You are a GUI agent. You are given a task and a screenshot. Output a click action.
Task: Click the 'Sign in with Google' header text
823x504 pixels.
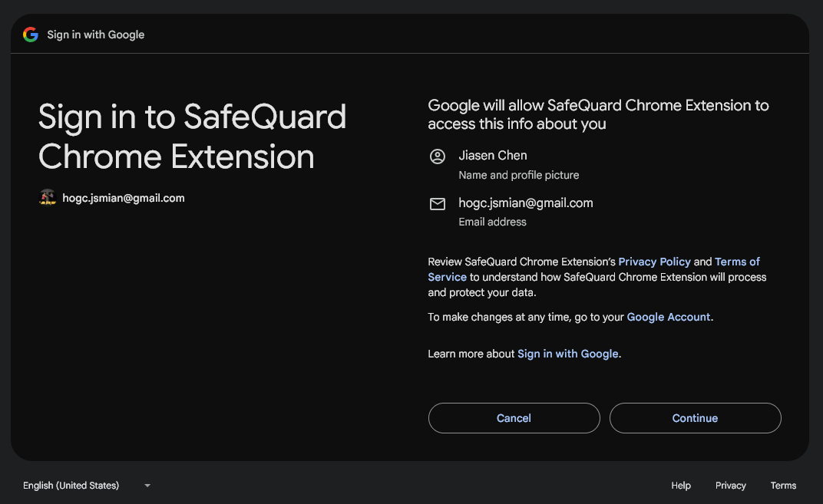coord(95,35)
